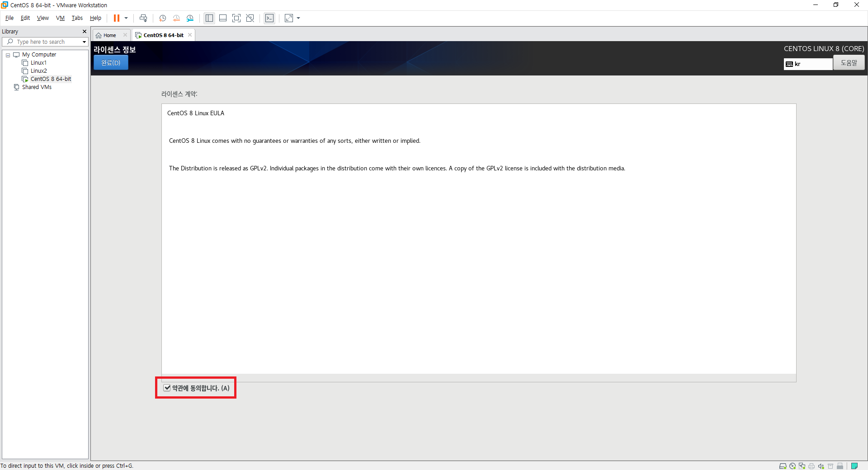Click the kr keyboard layout indicator
868x470 pixels.
pyautogui.click(x=808, y=64)
